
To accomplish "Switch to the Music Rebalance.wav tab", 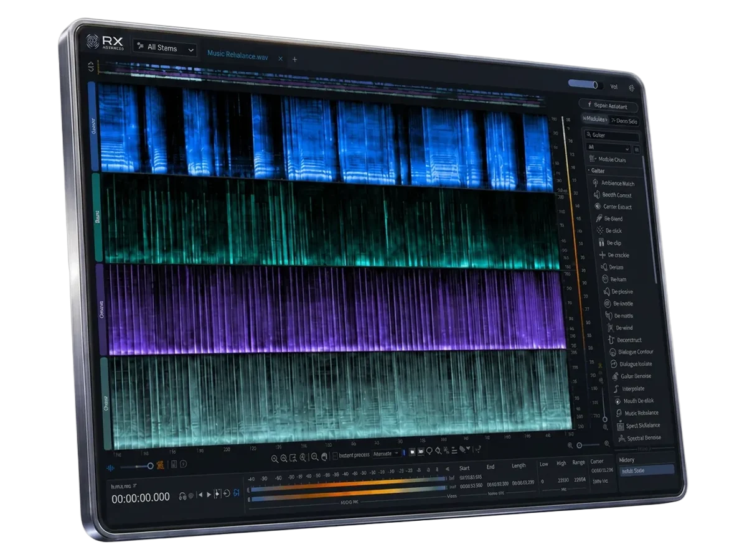I will click(x=237, y=56).
